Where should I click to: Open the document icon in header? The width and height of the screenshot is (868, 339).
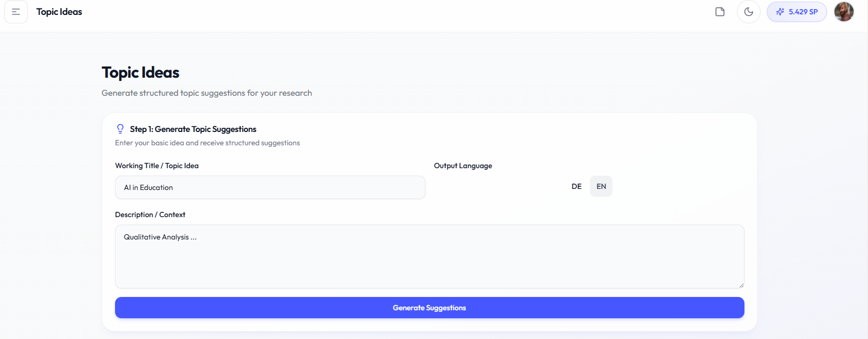point(720,12)
